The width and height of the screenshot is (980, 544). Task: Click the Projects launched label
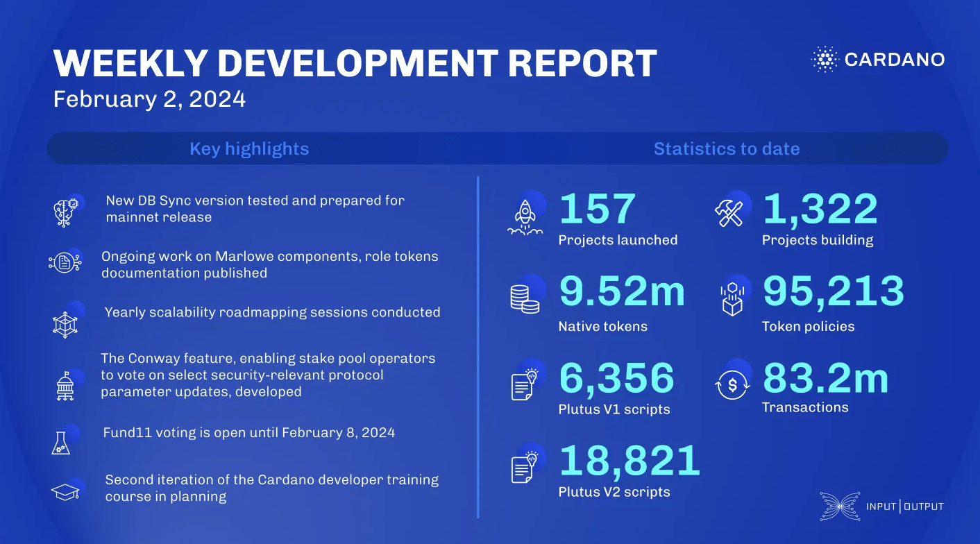point(618,240)
